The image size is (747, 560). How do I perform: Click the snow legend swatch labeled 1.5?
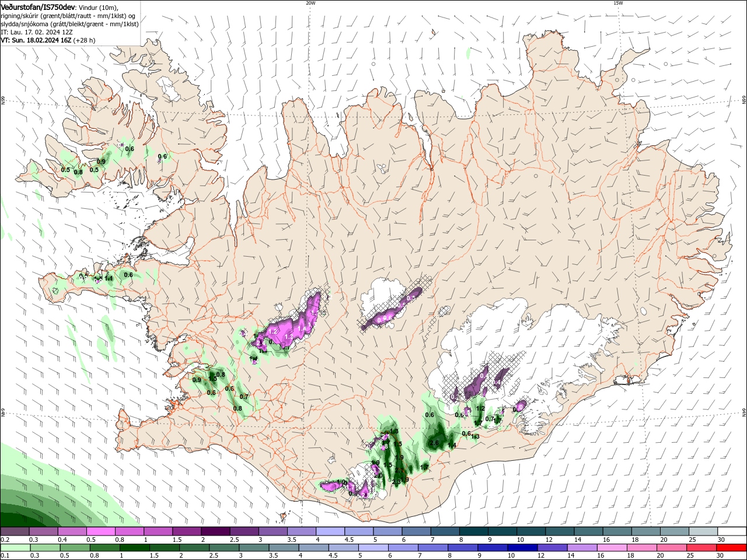[x=186, y=531]
